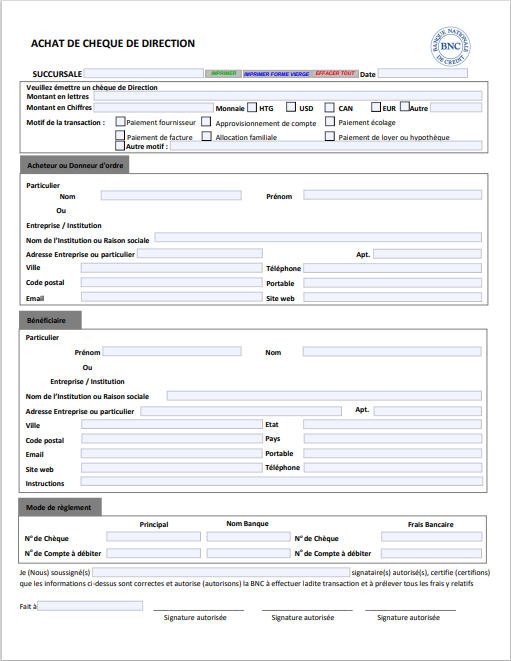Check the CAN currency checkbox
Screen dimensions: 511x661
coord(330,107)
